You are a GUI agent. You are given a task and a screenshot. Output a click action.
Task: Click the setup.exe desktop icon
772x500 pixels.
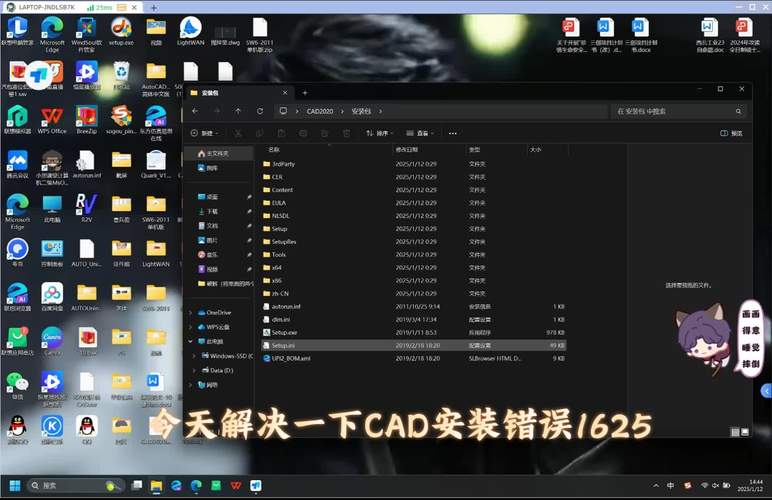[x=121, y=31]
